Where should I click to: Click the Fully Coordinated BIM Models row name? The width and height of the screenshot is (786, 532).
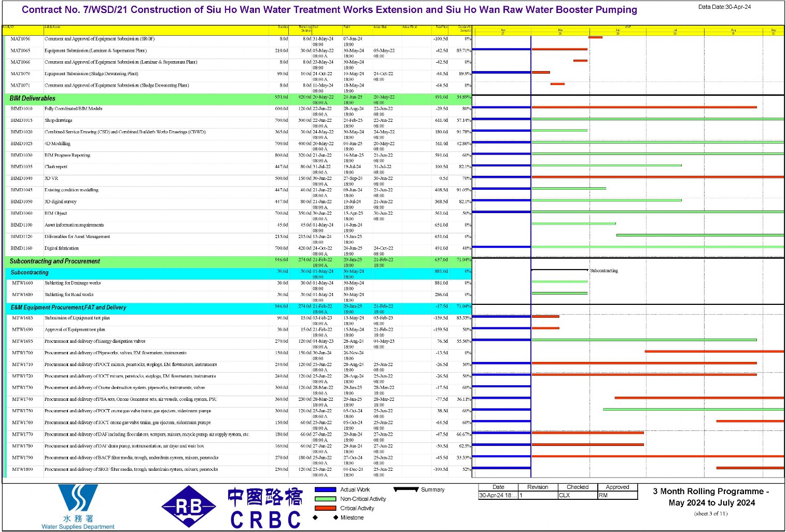73,109
